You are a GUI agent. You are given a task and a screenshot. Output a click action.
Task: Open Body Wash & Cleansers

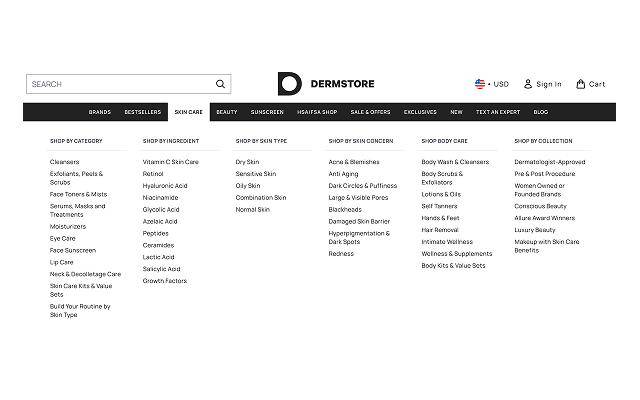point(455,162)
